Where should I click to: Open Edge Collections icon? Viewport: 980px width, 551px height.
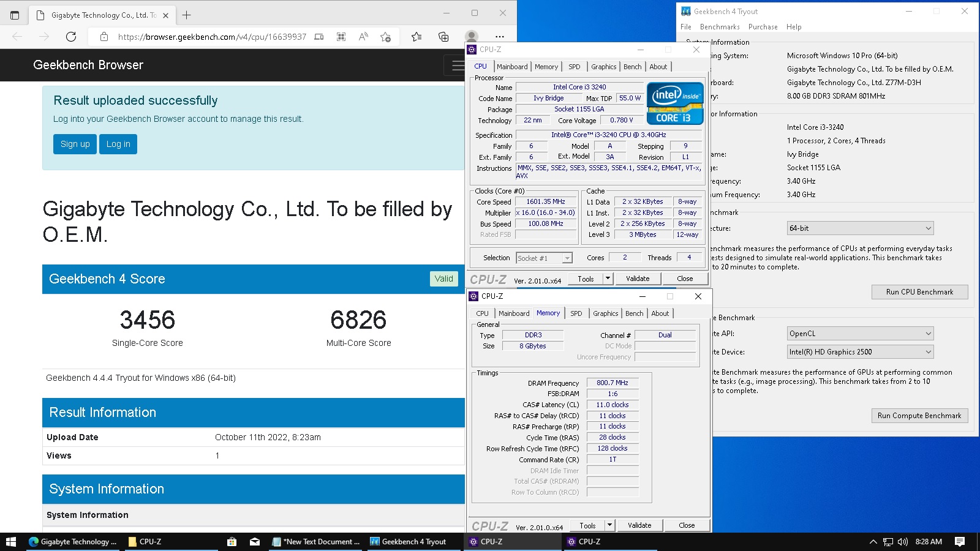pos(443,37)
